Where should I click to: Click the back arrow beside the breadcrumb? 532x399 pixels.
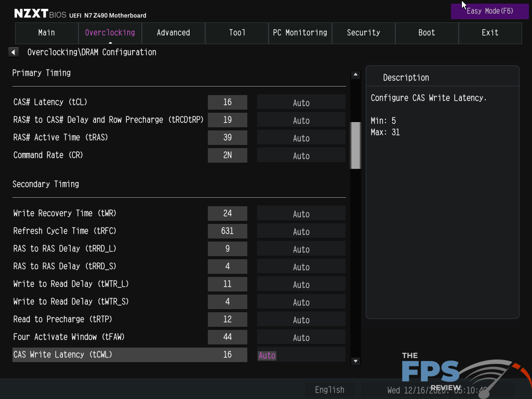(x=14, y=52)
